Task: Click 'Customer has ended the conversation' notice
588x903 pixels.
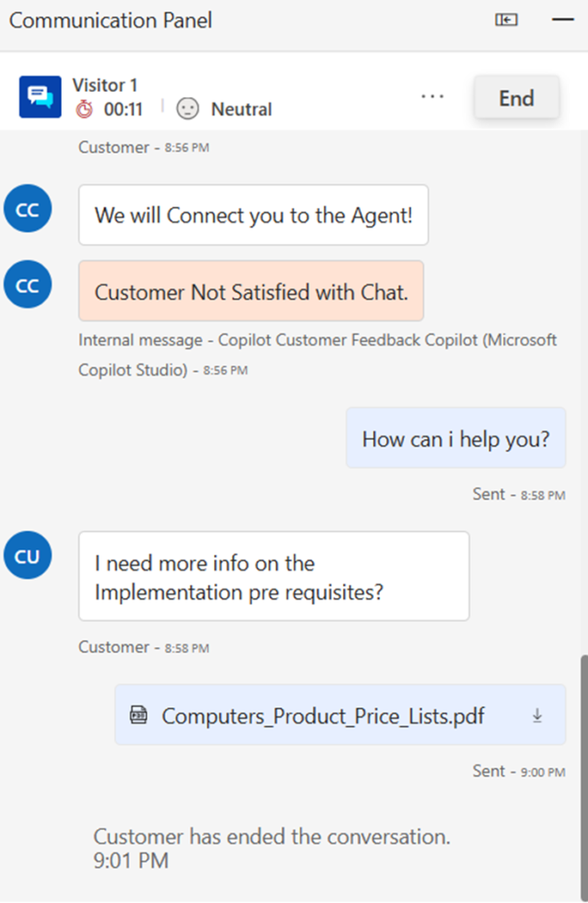Action: (x=272, y=837)
